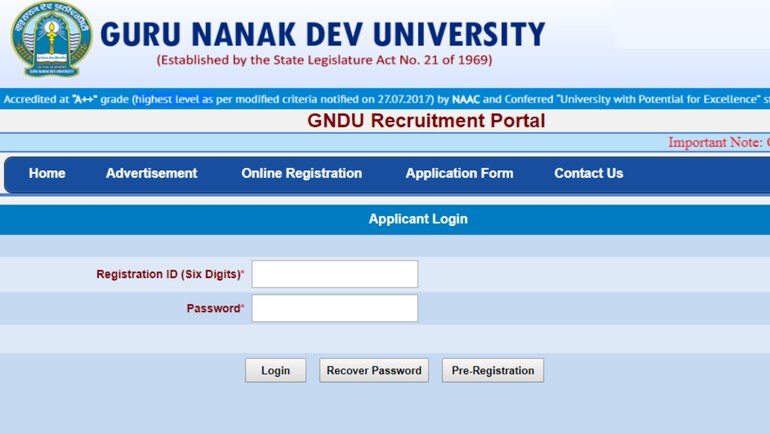Go to the Advertisement page
Image resolution: width=770 pixels, height=433 pixels.
[151, 173]
